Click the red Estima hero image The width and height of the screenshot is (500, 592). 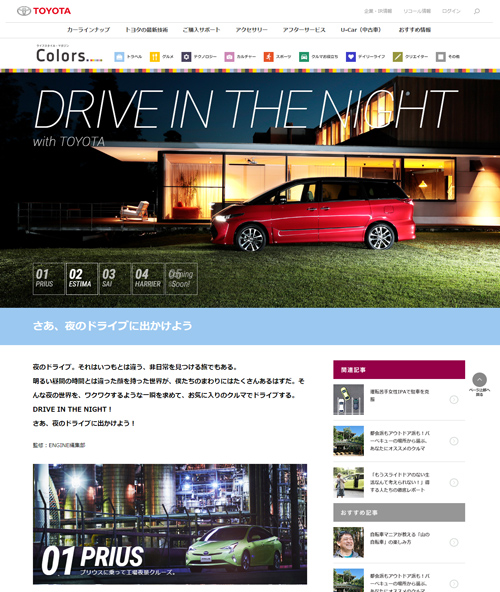click(250, 190)
